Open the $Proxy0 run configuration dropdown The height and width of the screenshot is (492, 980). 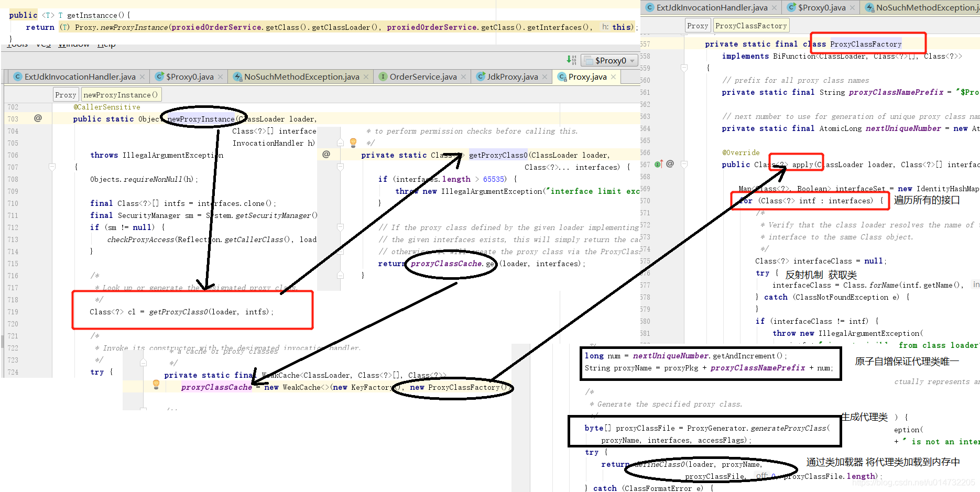[x=611, y=61]
